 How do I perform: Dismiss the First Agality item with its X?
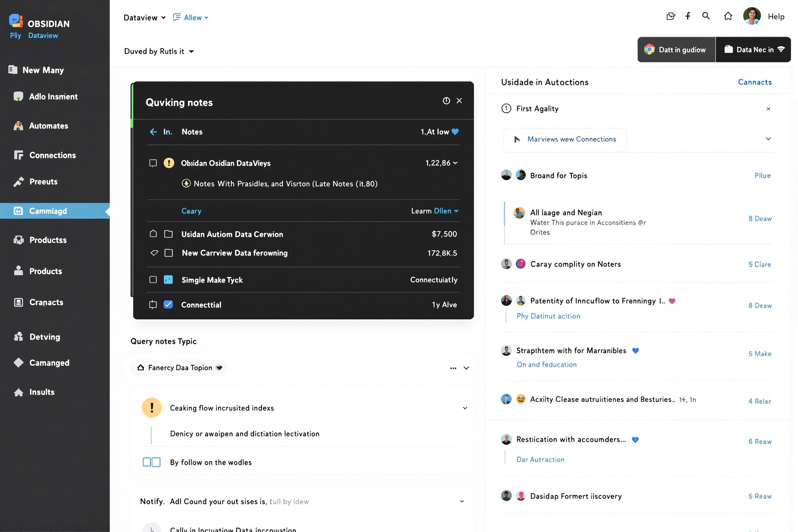coord(768,109)
